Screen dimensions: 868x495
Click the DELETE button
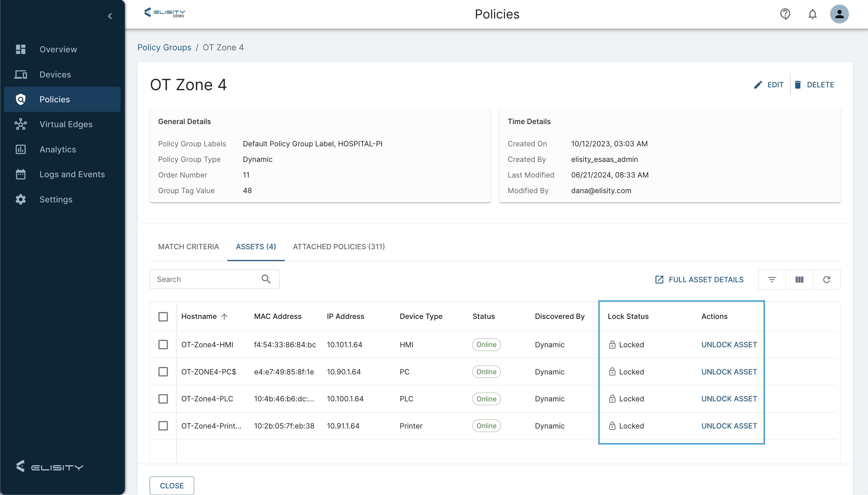814,85
